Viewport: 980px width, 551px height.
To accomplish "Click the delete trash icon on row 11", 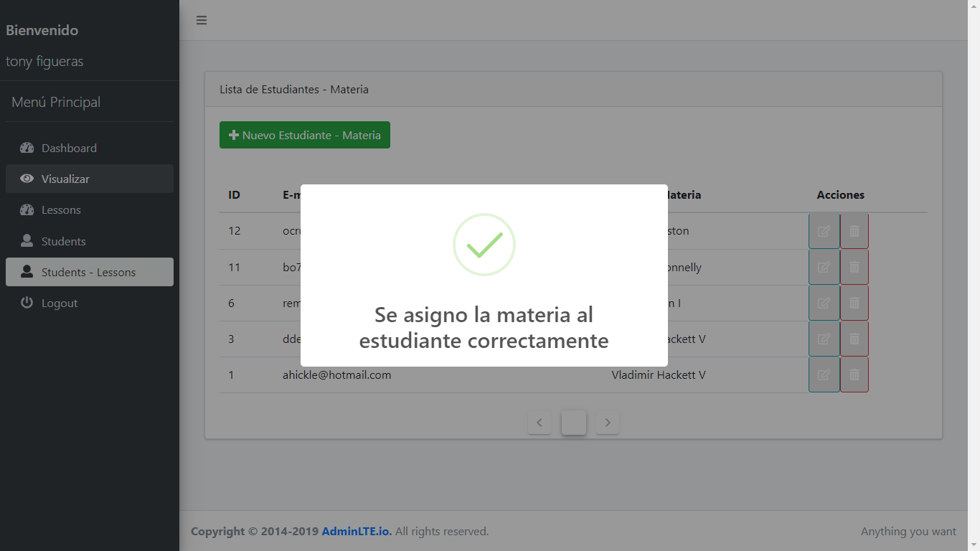I will pyautogui.click(x=854, y=266).
